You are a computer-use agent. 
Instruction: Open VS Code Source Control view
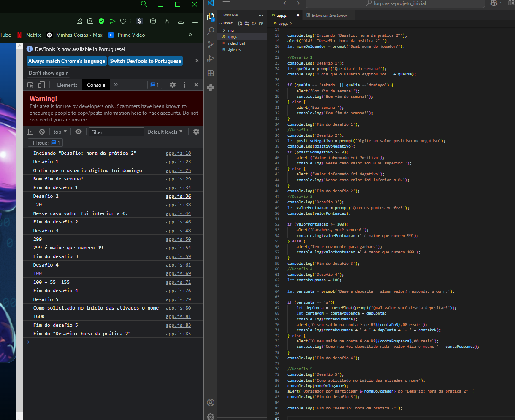point(211,45)
